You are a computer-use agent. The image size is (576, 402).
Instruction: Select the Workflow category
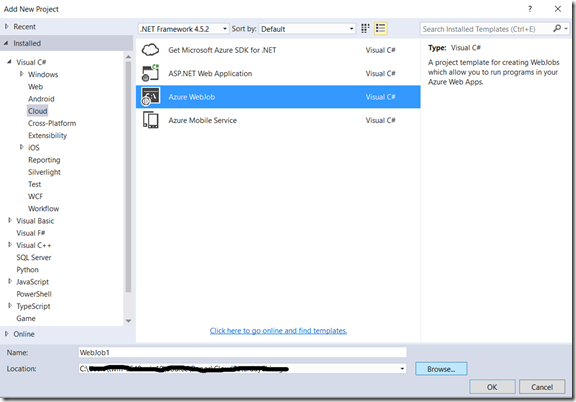tap(43, 208)
